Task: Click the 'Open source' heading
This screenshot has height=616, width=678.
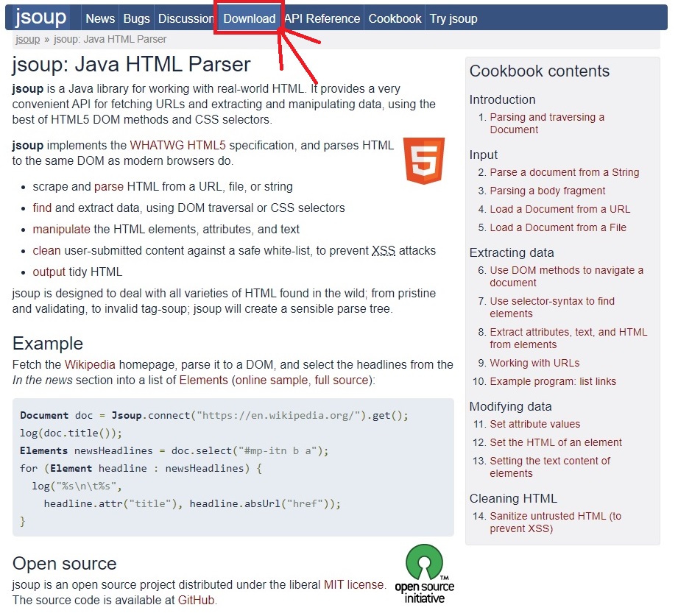Action: 65,564
